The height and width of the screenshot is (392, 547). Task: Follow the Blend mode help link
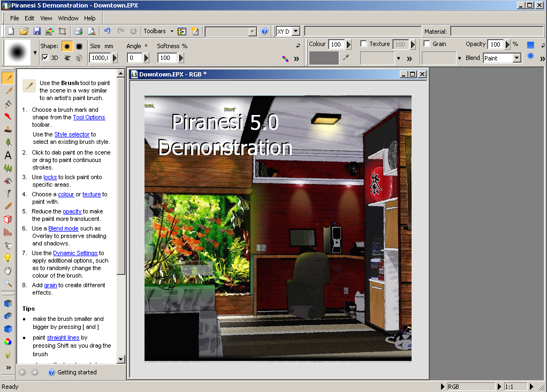coord(63,228)
